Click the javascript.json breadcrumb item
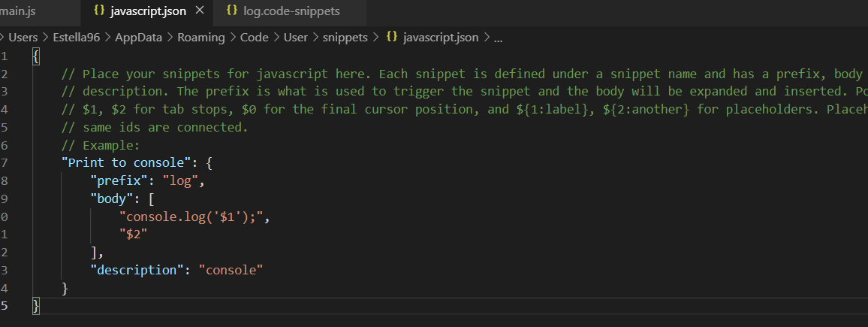 (441, 38)
